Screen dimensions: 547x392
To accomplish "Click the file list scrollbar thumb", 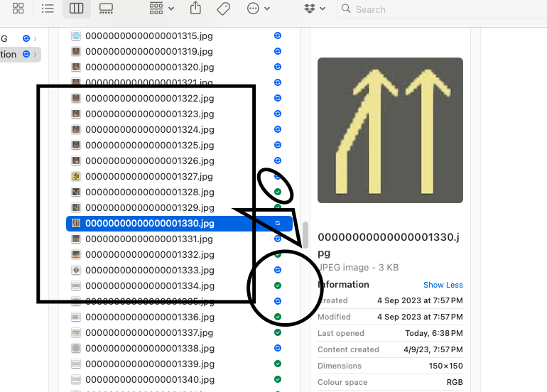I will pyautogui.click(x=305, y=235).
